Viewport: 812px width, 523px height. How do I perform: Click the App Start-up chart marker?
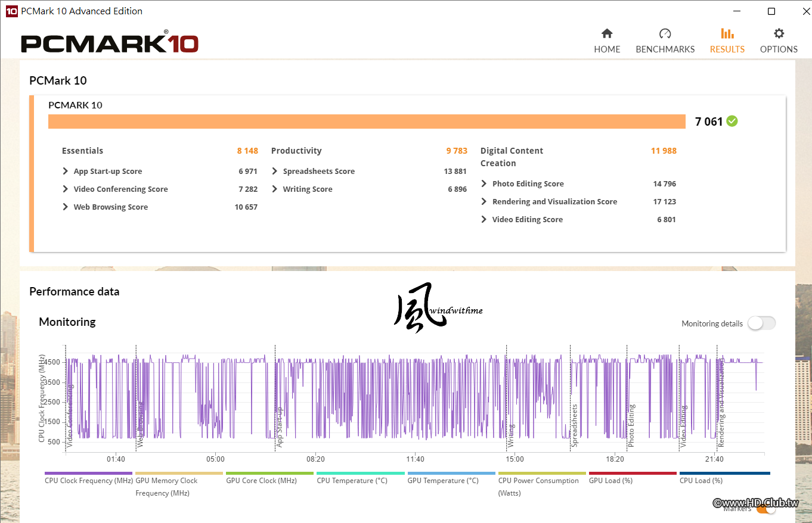click(x=279, y=427)
